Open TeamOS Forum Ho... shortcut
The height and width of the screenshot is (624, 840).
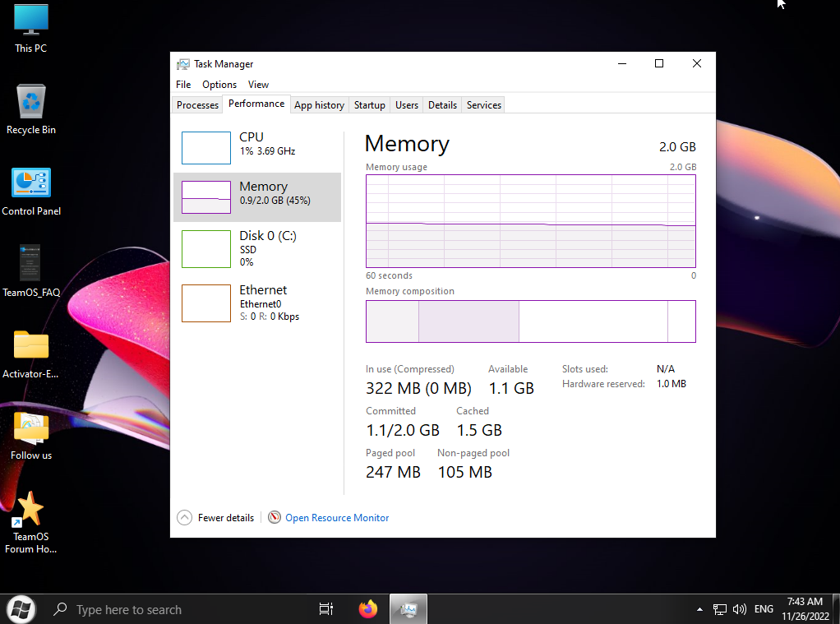point(30,523)
